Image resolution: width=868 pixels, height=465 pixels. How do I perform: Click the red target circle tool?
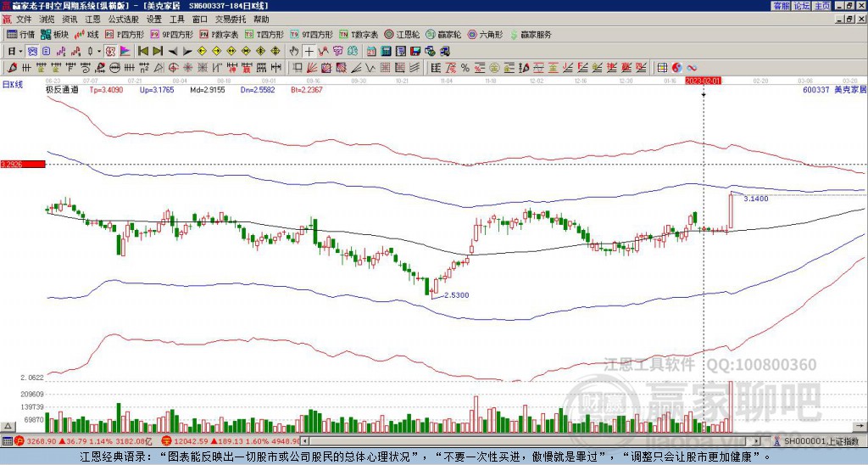coord(173,68)
